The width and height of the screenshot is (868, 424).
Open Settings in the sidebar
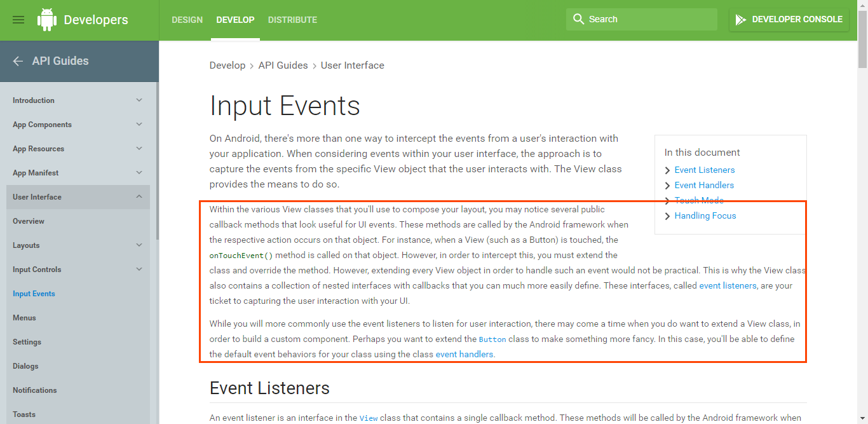point(27,342)
